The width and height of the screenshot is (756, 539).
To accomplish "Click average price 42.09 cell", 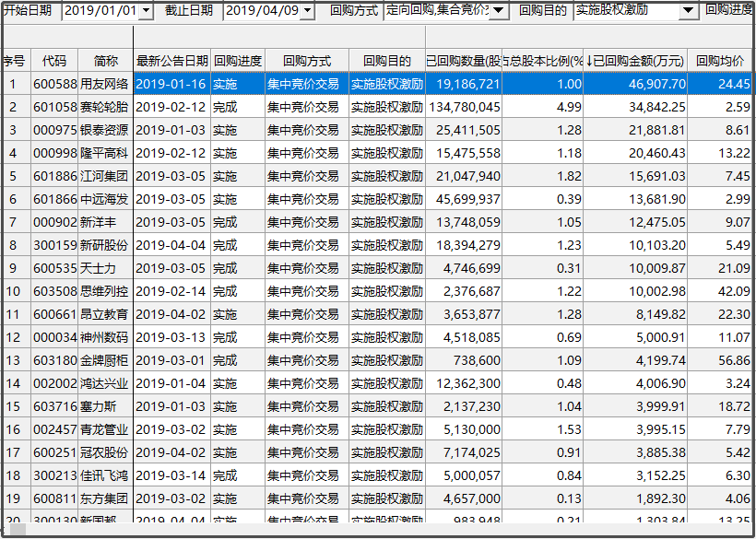I will (x=720, y=291).
